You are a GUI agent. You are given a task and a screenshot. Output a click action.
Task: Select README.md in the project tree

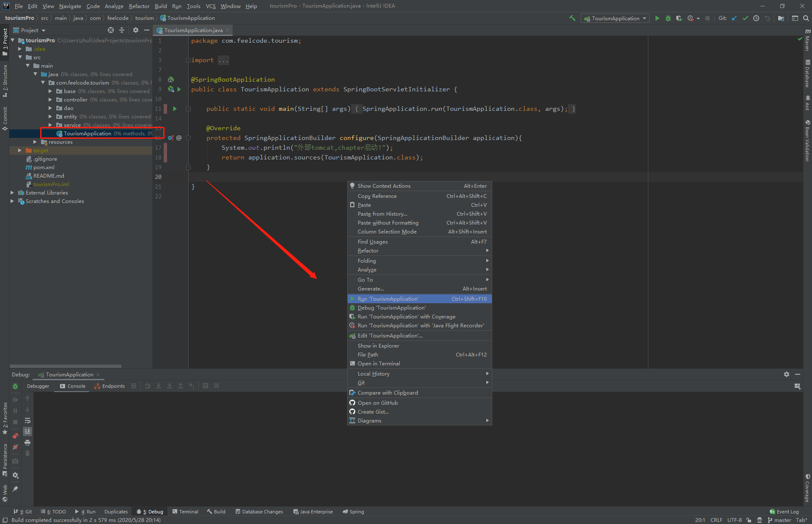point(49,176)
